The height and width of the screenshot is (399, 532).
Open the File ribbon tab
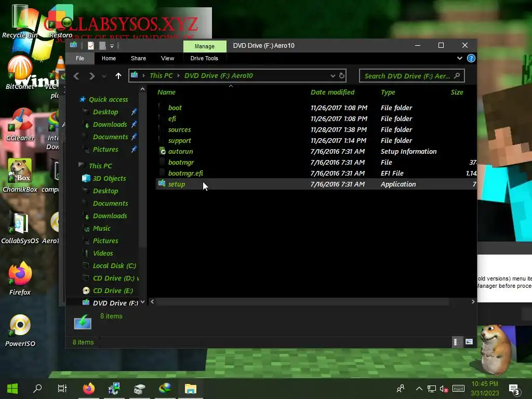coord(80,58)
